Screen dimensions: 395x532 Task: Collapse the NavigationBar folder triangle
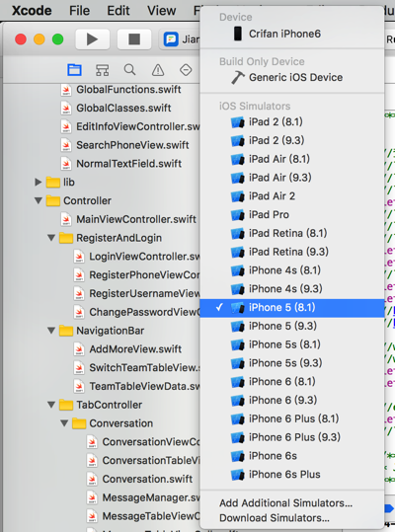[x=51, y=331]
